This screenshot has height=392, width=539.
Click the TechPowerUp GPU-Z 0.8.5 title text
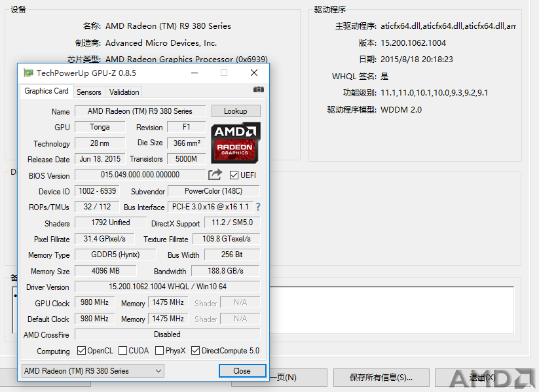pyautogui.click(x=86, y=73)
